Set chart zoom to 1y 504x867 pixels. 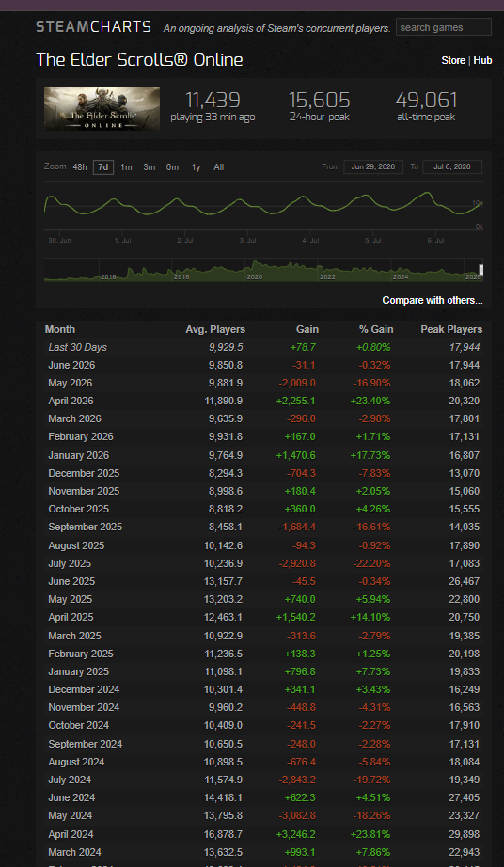pyautogui.click(x=196, y=167)
